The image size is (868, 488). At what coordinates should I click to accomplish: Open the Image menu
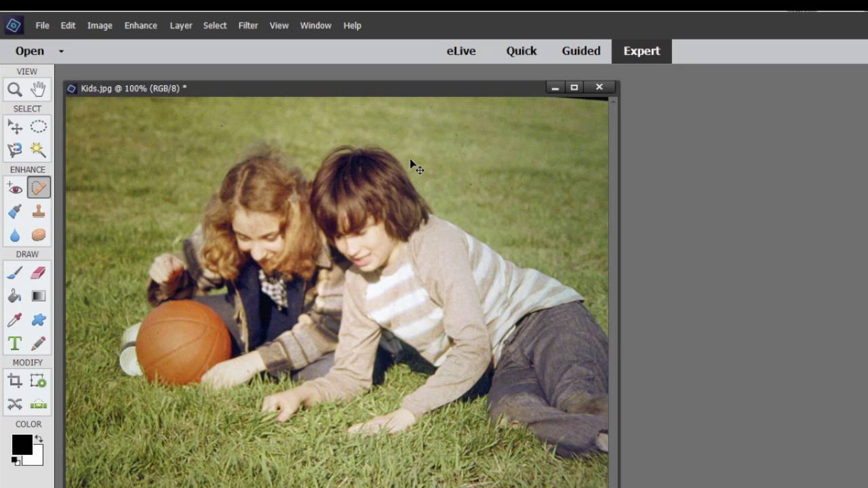100,26
